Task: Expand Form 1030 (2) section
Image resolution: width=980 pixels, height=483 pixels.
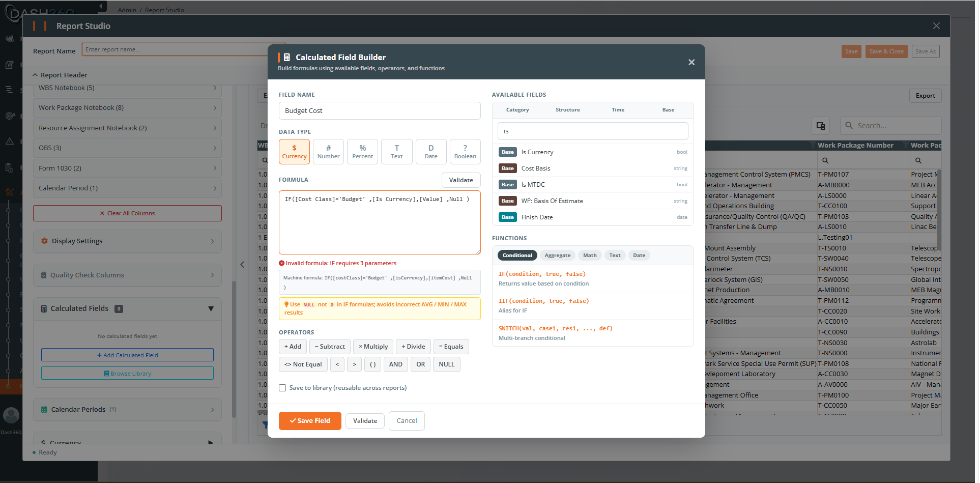Action: point(127,168)
